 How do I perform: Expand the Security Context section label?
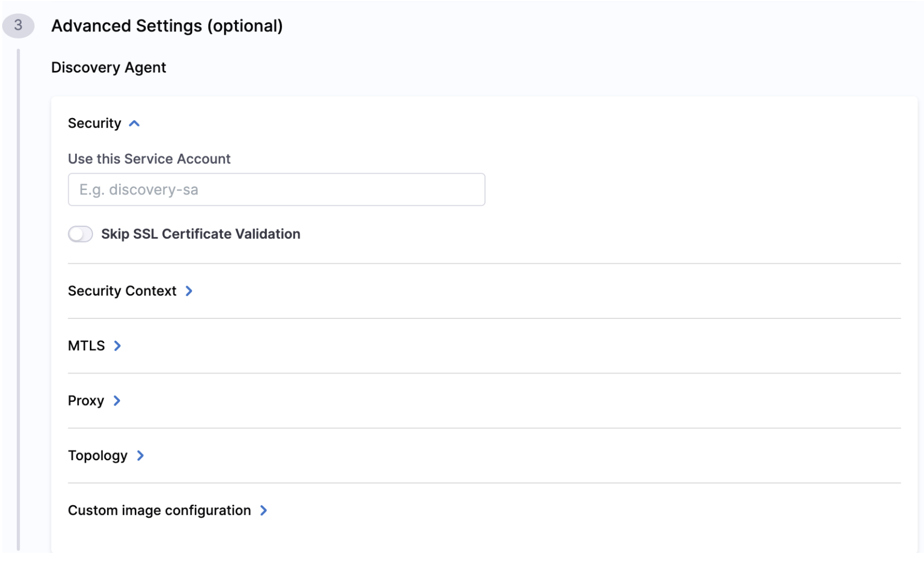[x=122, y=291]
